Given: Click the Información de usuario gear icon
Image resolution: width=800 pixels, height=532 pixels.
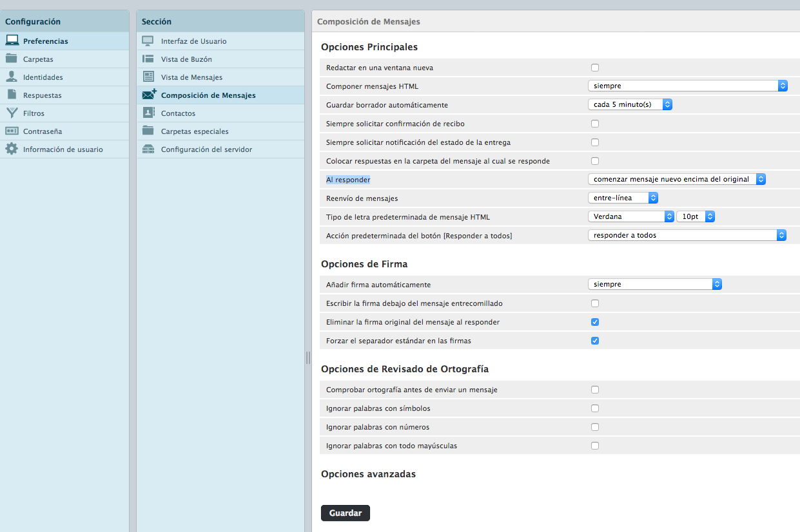Looking at the screenshot, I should (x=12, y=149).
